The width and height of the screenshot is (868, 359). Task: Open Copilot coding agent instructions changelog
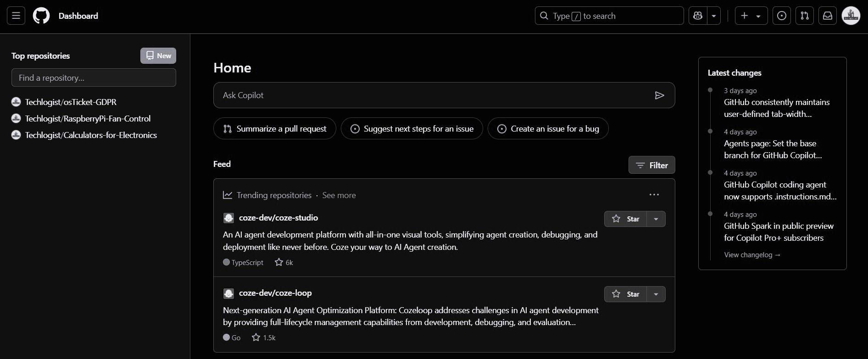780,191
